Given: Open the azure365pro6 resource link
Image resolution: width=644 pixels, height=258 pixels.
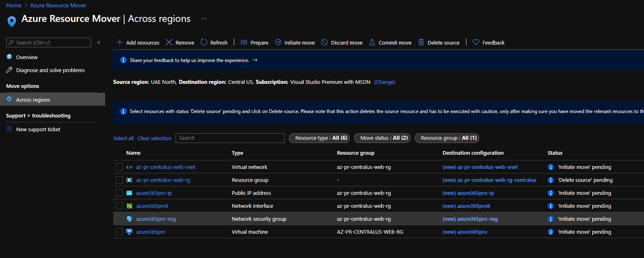Looking at the screenshot, I should point(152,206).
